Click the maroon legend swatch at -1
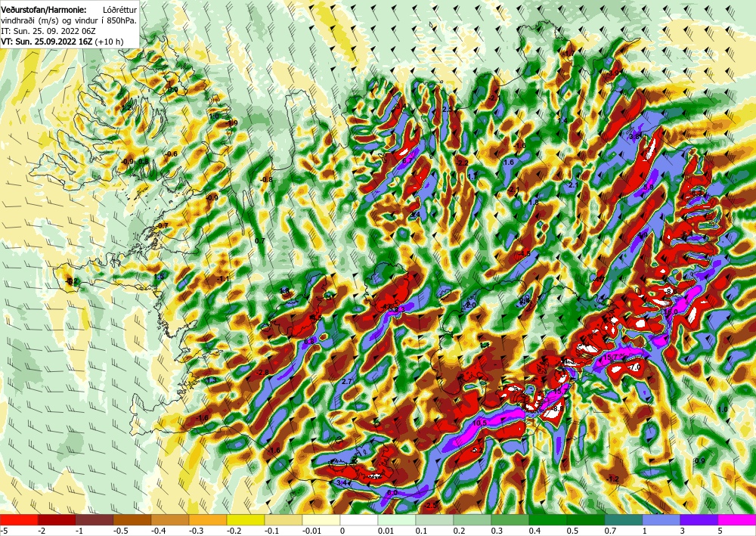This screenshot has width=756, height=536. (94, 520)
